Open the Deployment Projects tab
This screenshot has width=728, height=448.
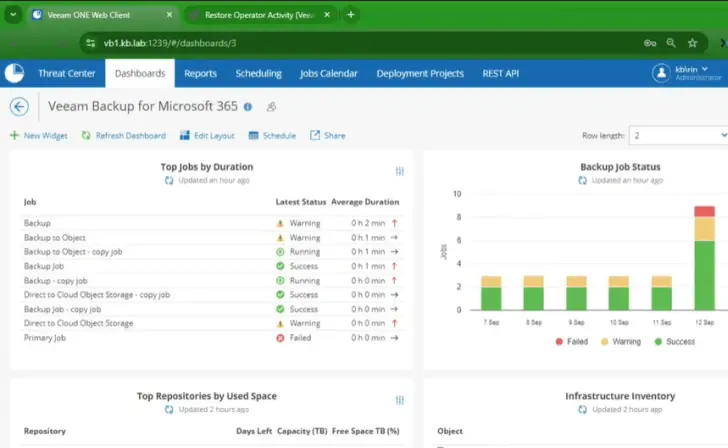click(x=420, y=73)
